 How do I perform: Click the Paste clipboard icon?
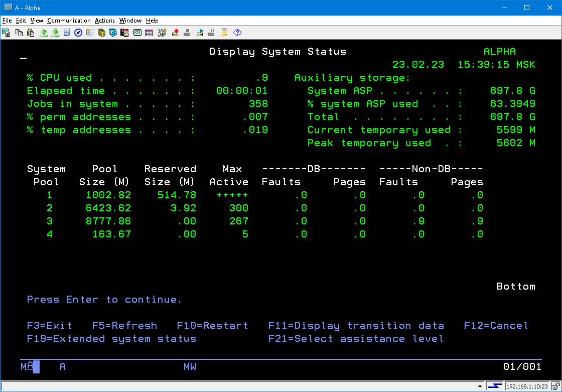31,33
